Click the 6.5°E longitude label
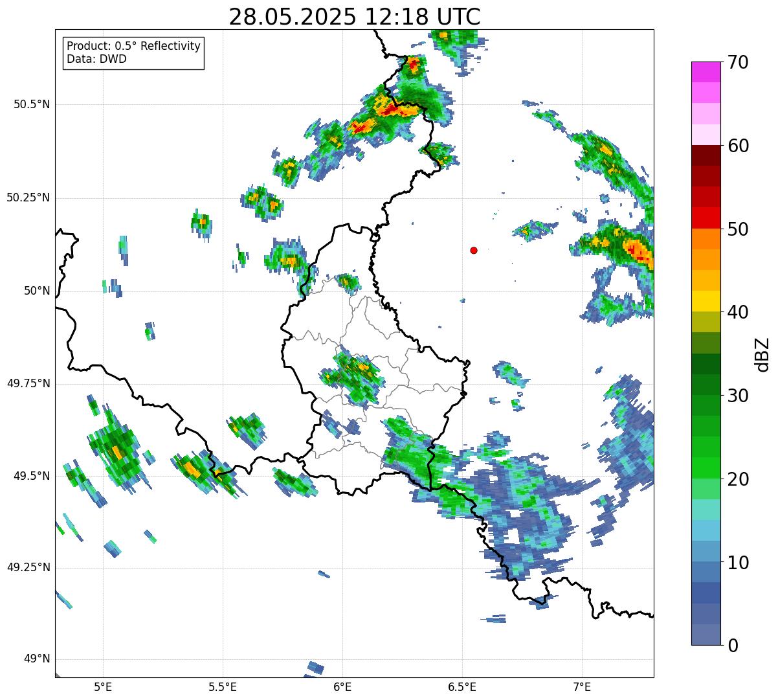This screenshot has height=700, width=778. pyautogui.click(x=462, y=686)
